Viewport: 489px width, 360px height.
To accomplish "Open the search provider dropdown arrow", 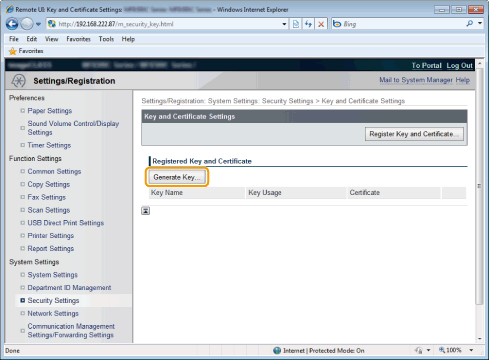I will [x=480, y=23].
